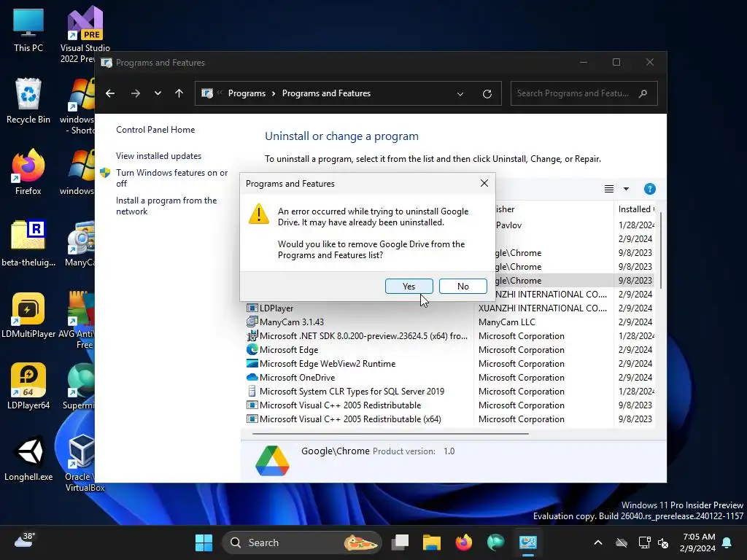The height and width of the screenshot is (560, 747).
Task: Select Programs and Features breadcrumb segment
Action: 326,93
